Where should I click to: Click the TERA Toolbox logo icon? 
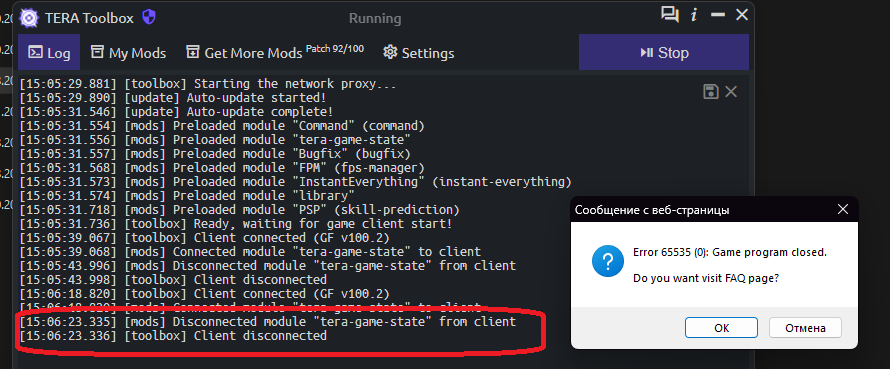click(x=28, y=18)
